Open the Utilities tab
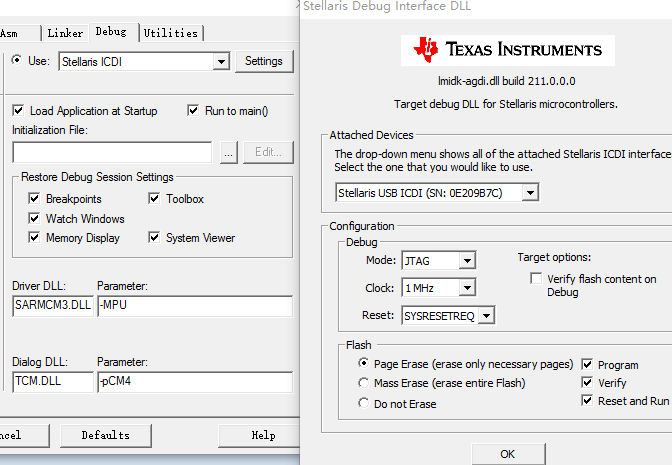Screen dimensions: 672x465 click(x=171, y=33)
